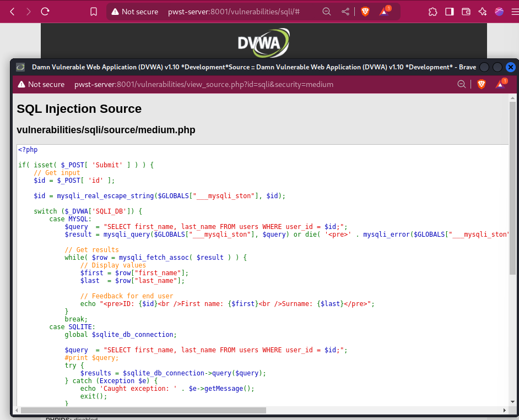Open Brave Shields in main toolbar
The width and height of the screenshot is (519, 420).
[x=365, y=12]
